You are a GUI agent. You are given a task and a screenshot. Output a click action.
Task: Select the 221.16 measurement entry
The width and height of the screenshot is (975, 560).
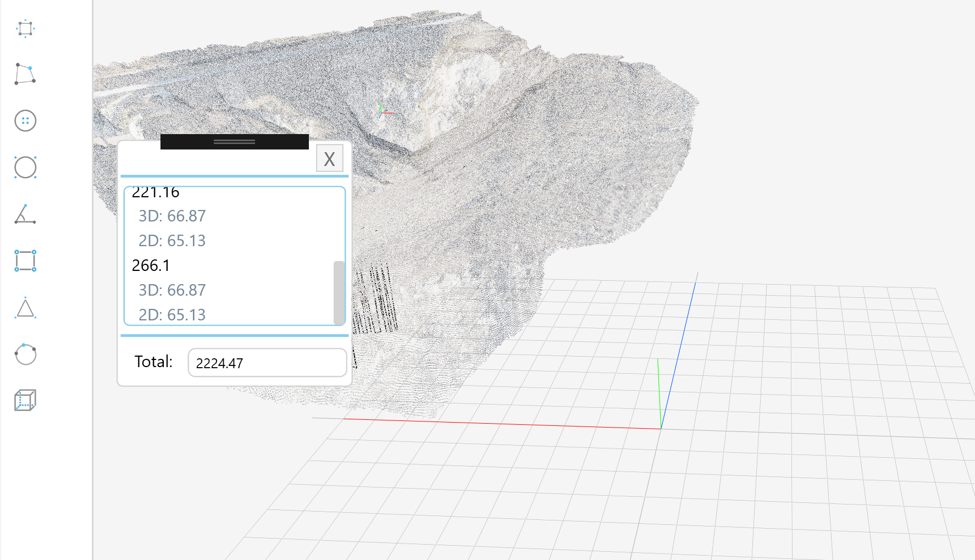point(156,192)
